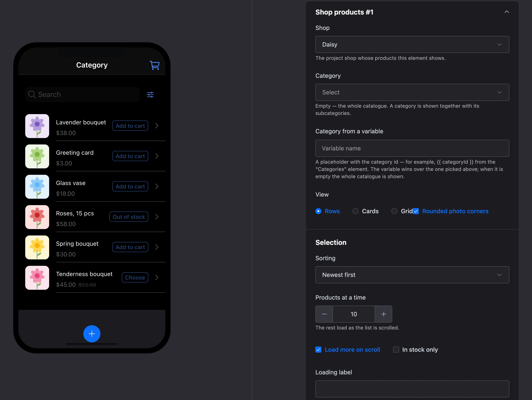
Task: Open Spring bouquet details chevron
Action: tap(157, 247)
